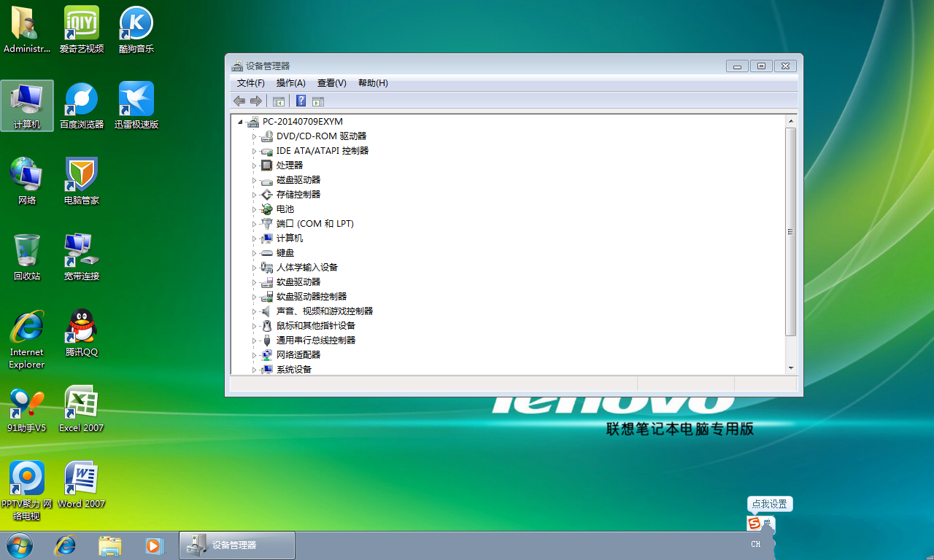Screen dimensions: 934x560
Task: Click the device list scroll down arrow
Action: point(790,368)
